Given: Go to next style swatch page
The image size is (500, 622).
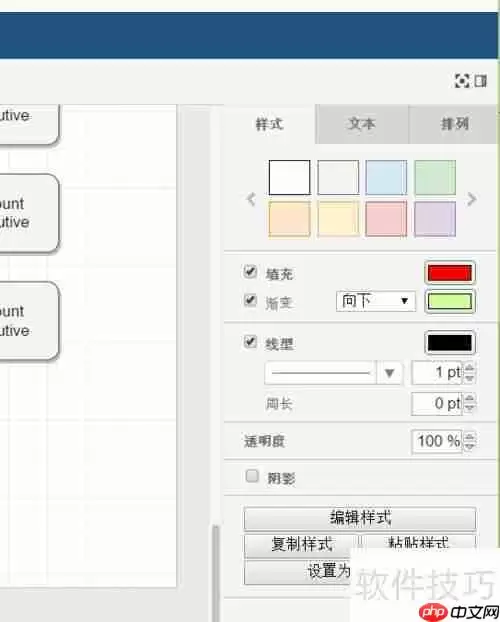Looking at the screenshot, I should coord(471,199).
